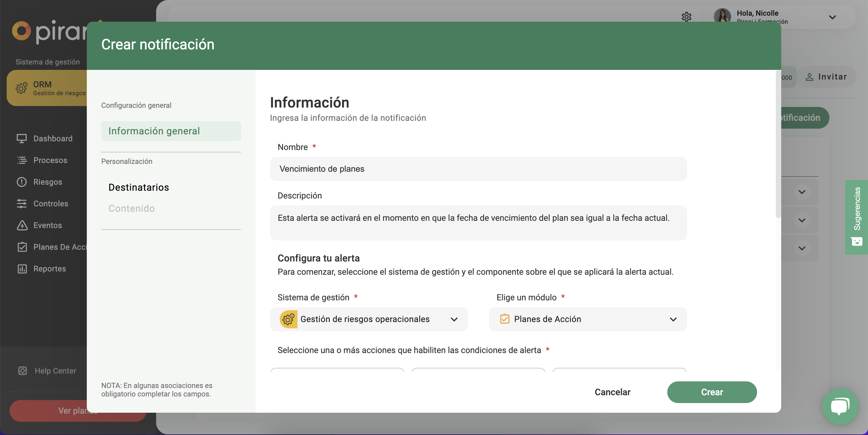Cancel the notification creation
This screenshot has height=435, width=868.
[612, 392]
